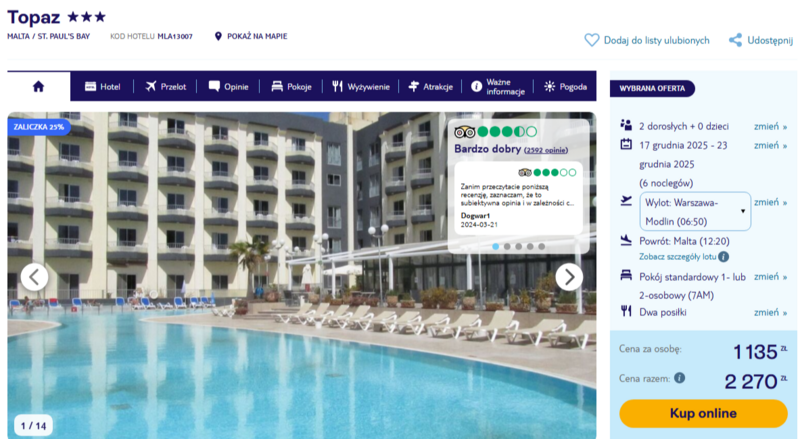
Task: Add hotel to favorites heart icon
Action: (591, 40)
